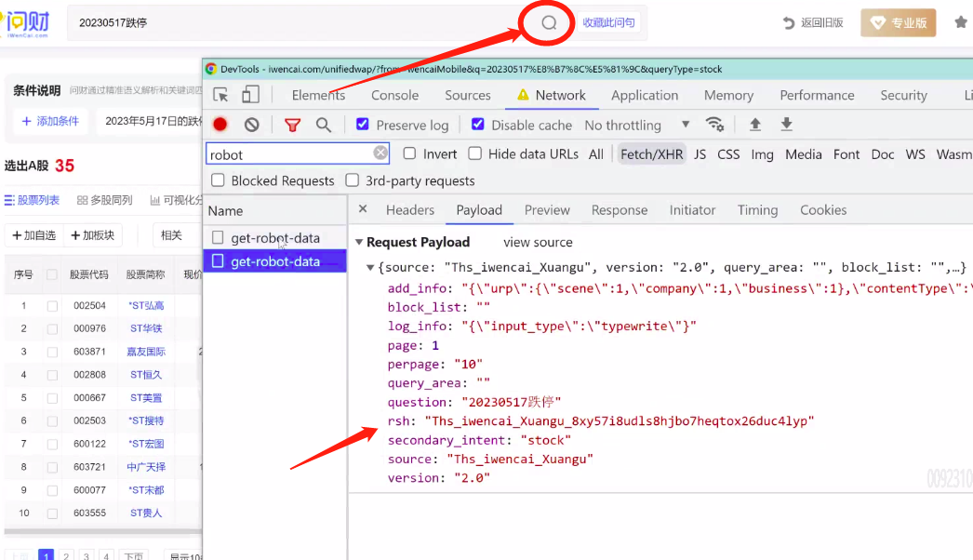This screenshot has width=973, height=560.
Task: Open network conditions wifi icon
Action: coord(714,124)
